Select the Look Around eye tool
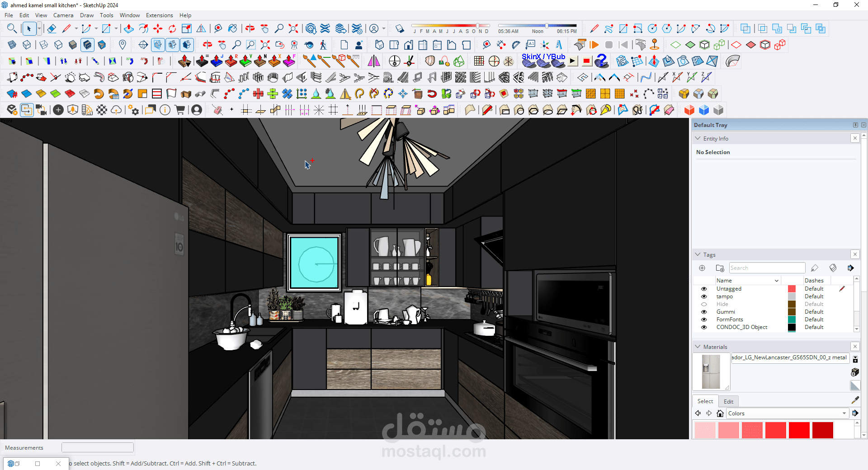Image resolution: width=868 pixels, height=470 pixels. tap(309, 45)
